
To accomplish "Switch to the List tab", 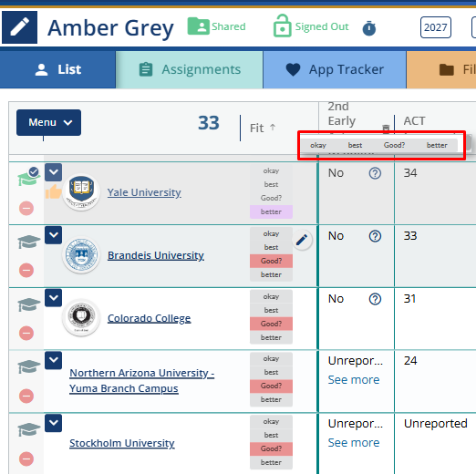I will tap(57, 69).
